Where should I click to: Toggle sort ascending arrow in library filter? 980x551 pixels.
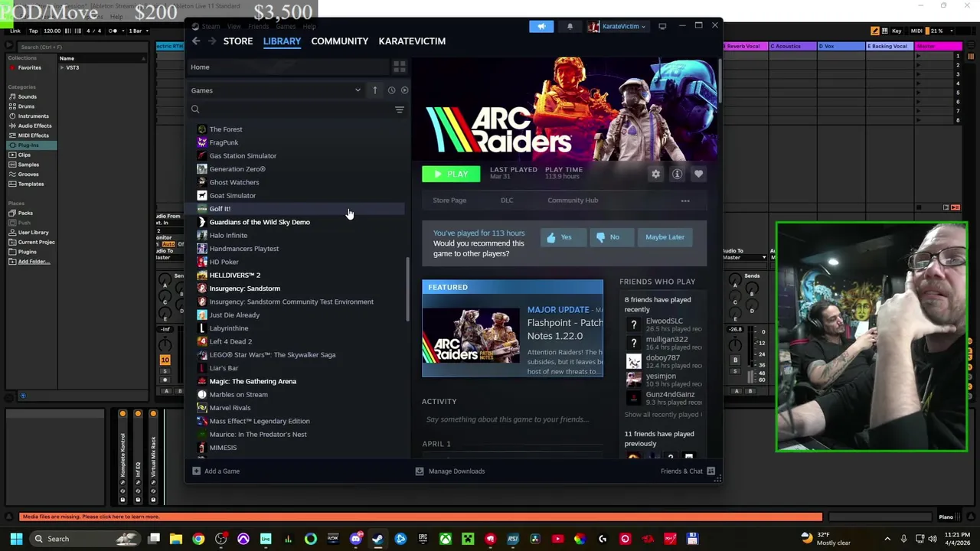pos(374,90)
